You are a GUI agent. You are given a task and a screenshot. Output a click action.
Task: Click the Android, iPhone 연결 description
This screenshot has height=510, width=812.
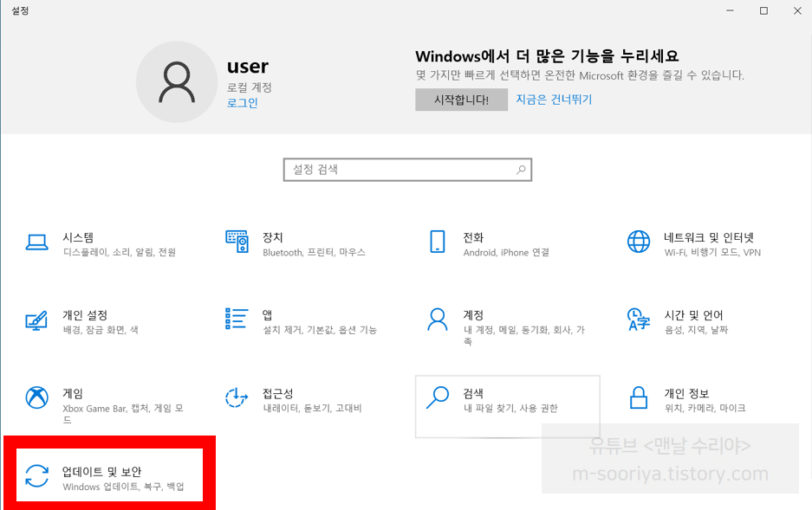click(506, 253)
